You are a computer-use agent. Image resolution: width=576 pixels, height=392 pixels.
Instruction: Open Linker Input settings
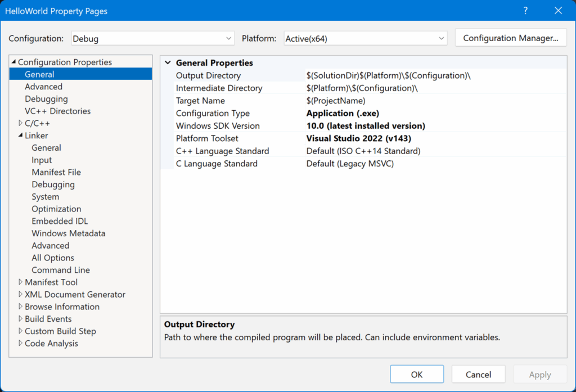click(x=42, y=160)
